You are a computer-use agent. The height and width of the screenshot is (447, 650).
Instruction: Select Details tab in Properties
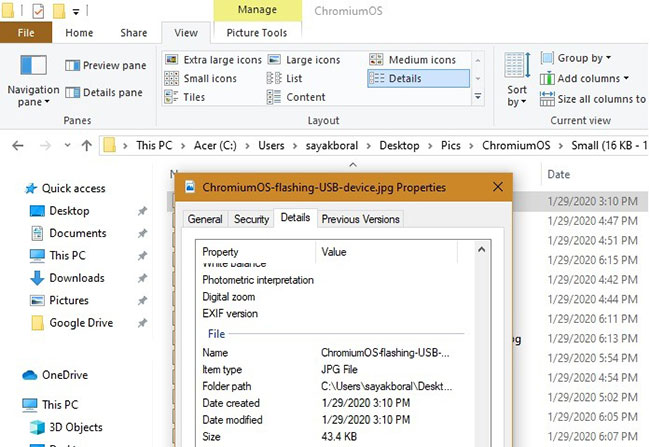click(x=295, y=218)
